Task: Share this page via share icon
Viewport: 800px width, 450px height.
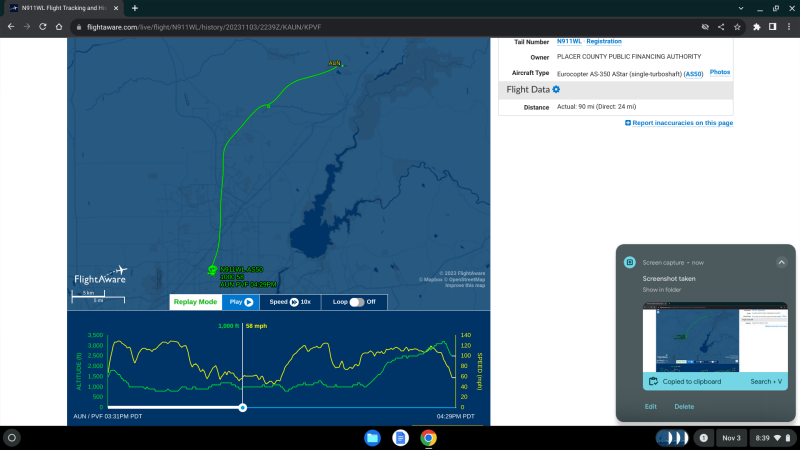Action: [x=721, y=27]
